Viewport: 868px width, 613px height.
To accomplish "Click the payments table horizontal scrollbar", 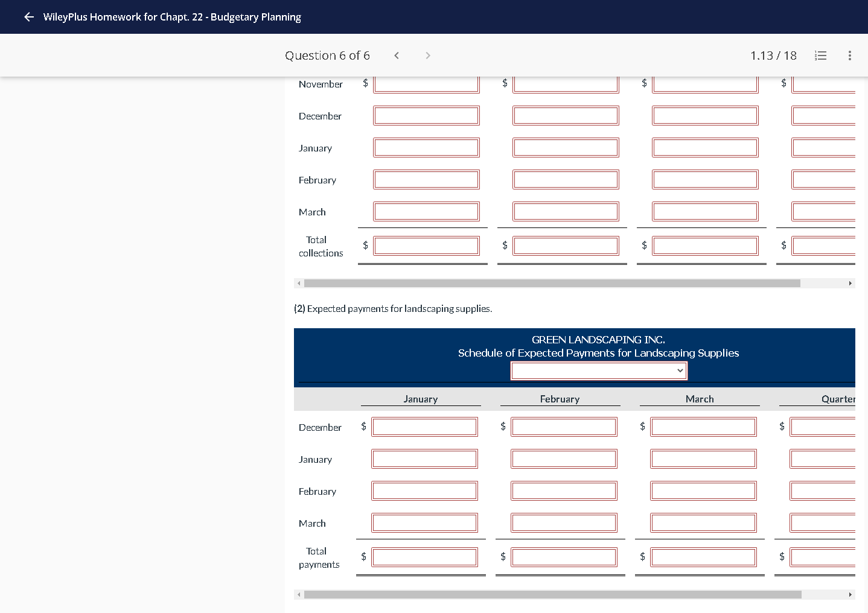I will tap(553, 594).
